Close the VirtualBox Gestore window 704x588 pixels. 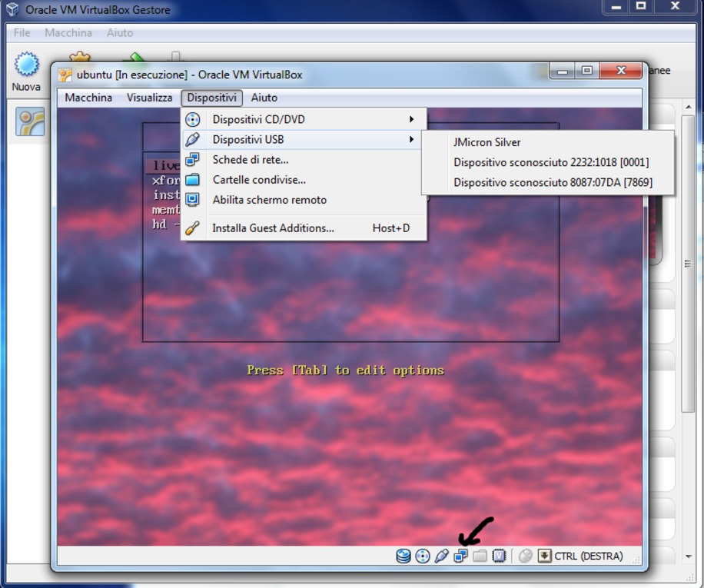pos(675,7)
